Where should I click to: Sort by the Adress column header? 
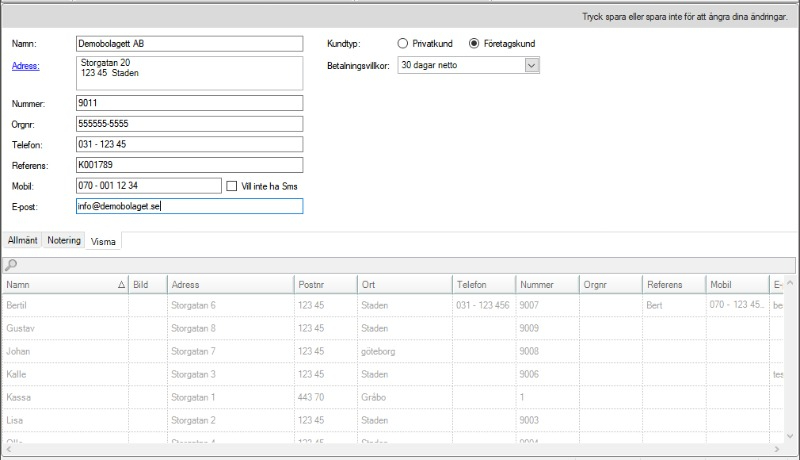pos(231,285)
